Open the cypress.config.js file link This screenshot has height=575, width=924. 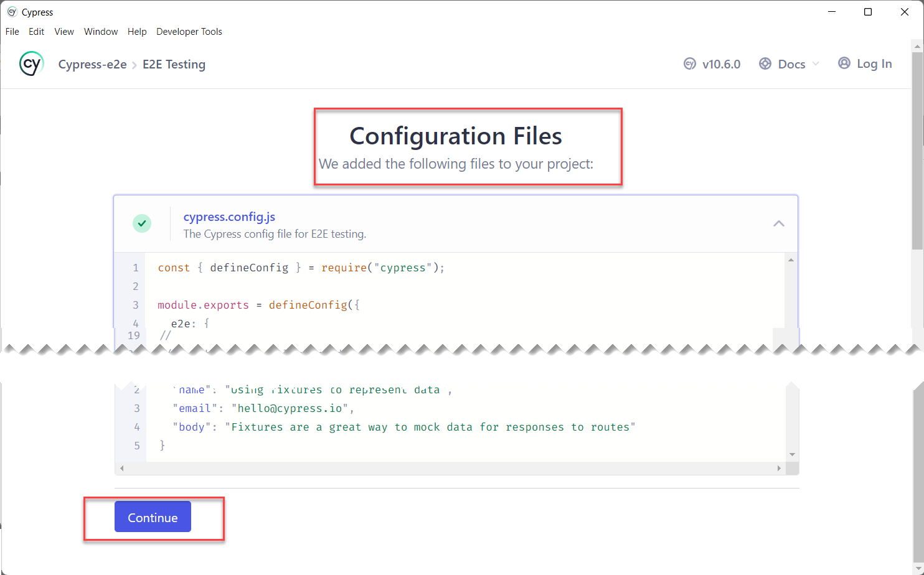(x=229, y=217)
